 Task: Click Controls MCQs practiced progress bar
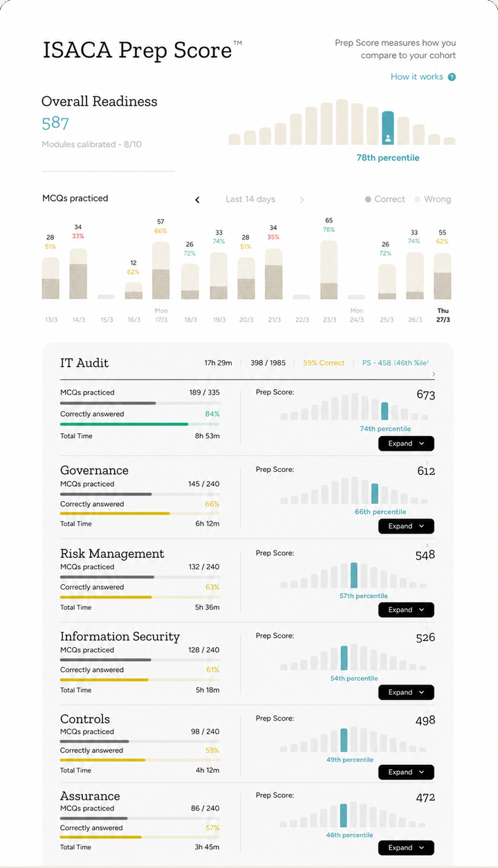140,741
